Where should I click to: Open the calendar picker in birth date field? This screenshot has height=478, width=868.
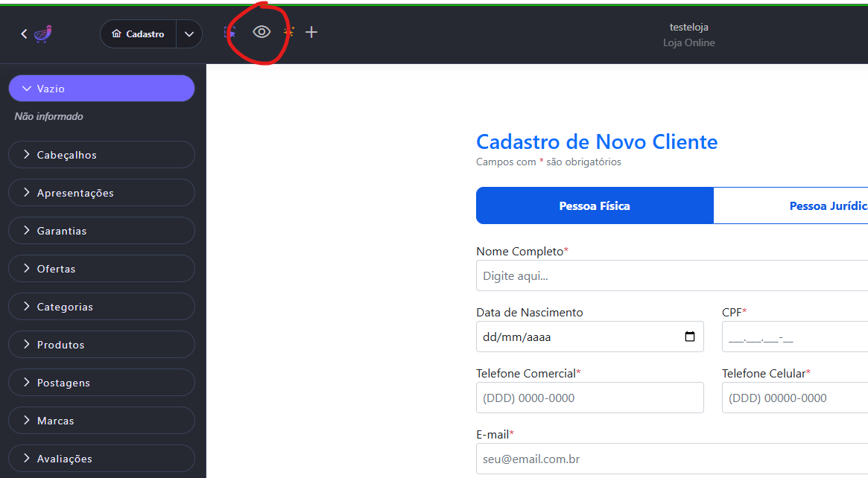click(x=690, y=337)
